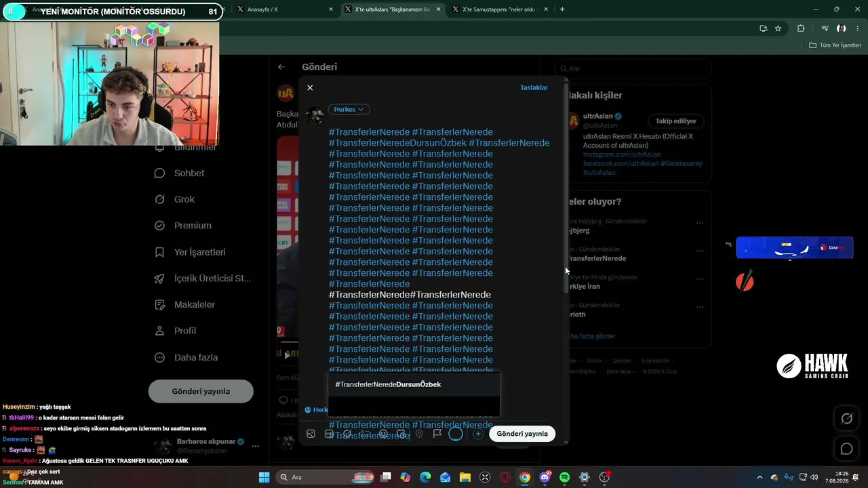The image size is (868, 488).
Task: Open Chrome media controls icon
Action: 825,28
